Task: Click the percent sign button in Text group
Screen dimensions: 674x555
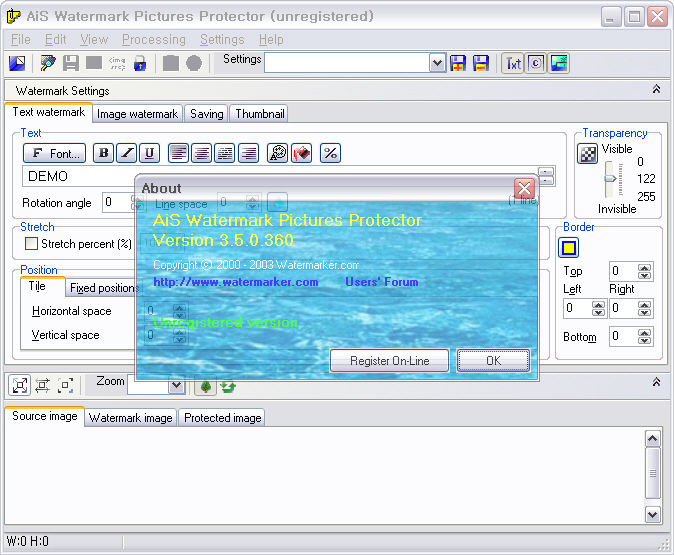Action: [331, 153]
